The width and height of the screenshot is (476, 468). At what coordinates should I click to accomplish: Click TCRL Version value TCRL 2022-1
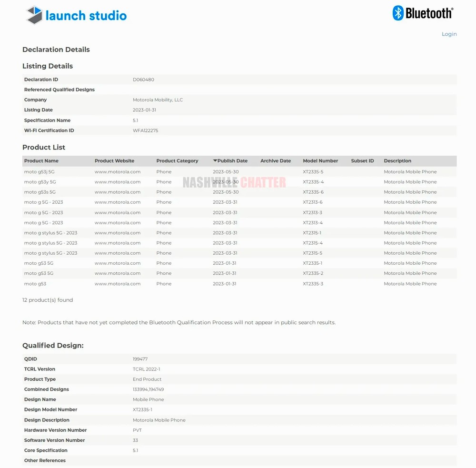coord(146,369)
